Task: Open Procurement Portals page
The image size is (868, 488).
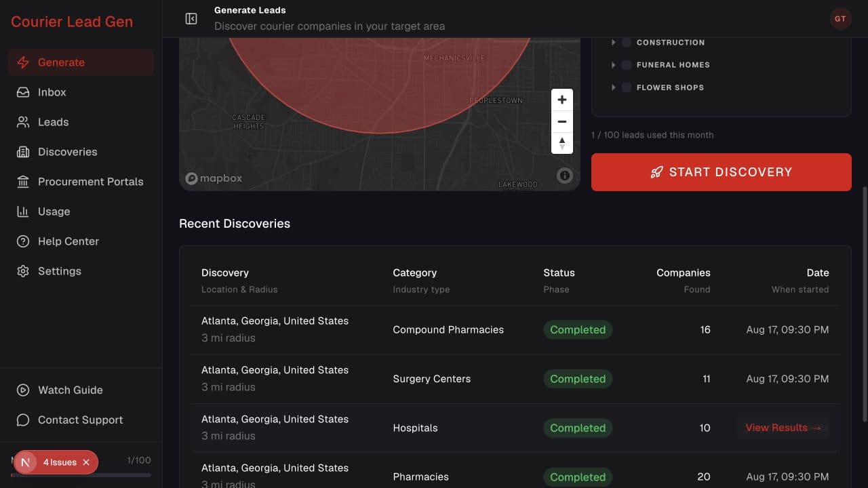Action: (x=81, y=182)
